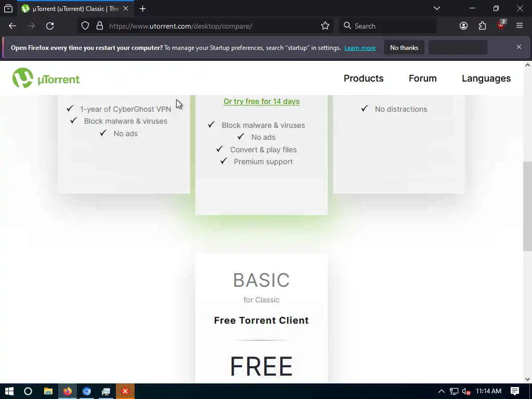Screen dimensions: 532x399
Task: Open Firefox account icon
Action: (x=463, y=26)
